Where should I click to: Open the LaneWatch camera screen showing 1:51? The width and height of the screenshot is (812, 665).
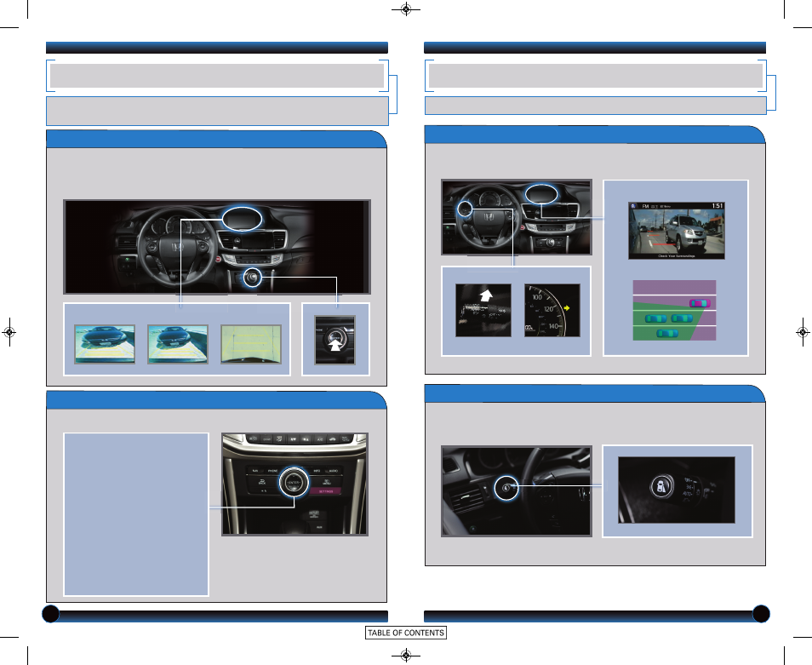677,231
